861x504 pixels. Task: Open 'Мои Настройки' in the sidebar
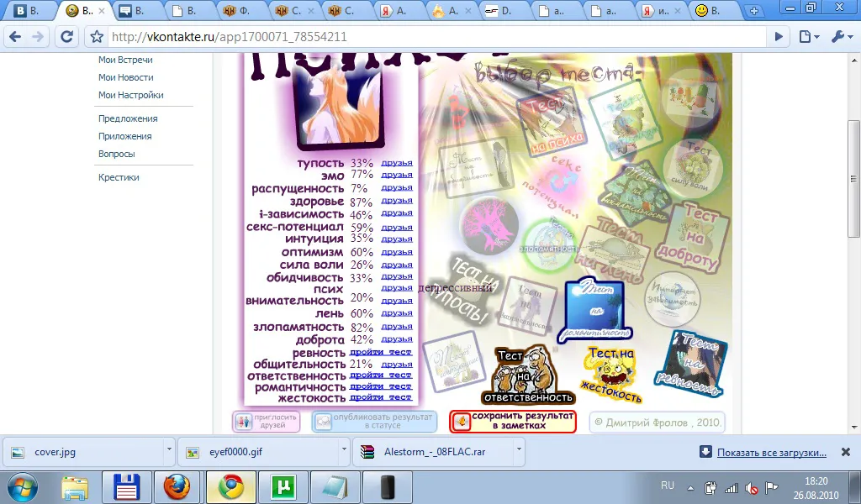[130, 95]
